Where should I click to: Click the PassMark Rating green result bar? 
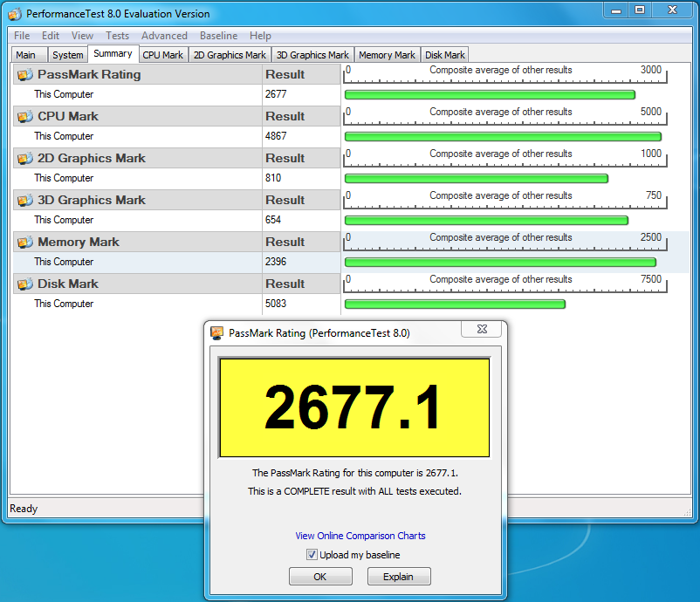point(490,94)
